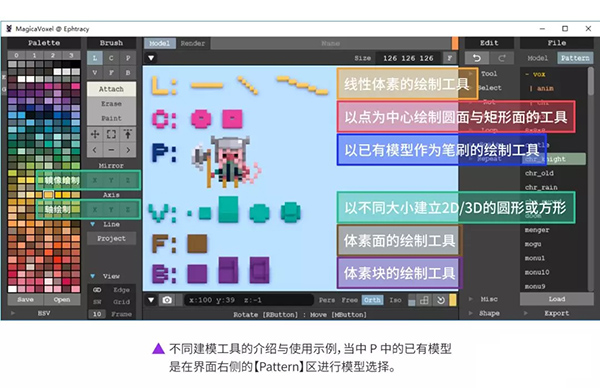600x388 pixels.
Task: Switch to the Render tab
Action: tap(193, 43)
